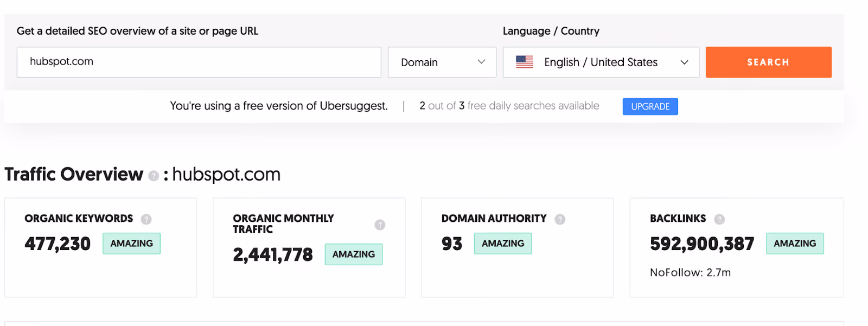Image resolution: width=868 pixels, height=326 pixels.
Task: Click the Language / Country label
Action: tap(551, 31)
